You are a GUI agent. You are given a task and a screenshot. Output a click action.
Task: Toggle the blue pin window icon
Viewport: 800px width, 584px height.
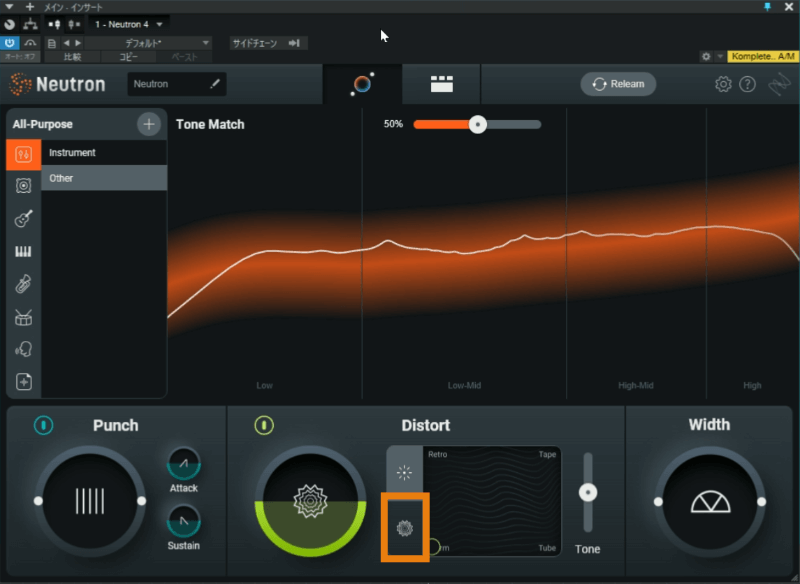pyautogui.click(x=767, y=7)
